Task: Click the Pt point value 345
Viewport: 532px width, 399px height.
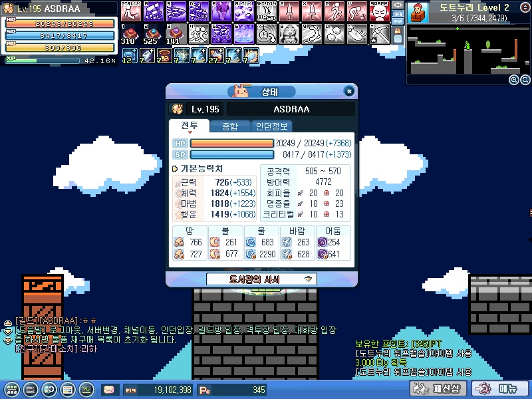Action: tap(259, 390)
